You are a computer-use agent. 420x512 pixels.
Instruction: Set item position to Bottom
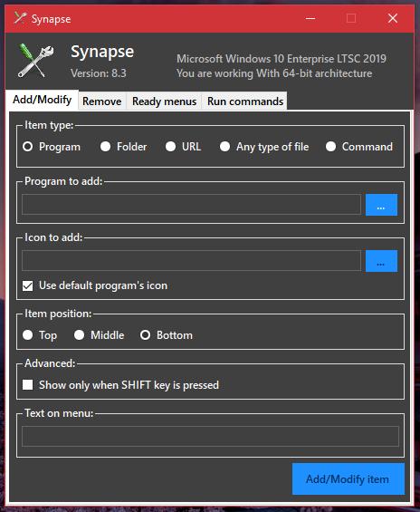[167, 335]
